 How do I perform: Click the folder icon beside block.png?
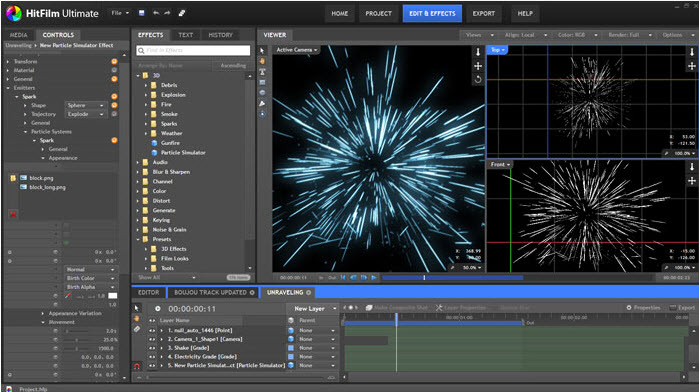pos(13,178)
